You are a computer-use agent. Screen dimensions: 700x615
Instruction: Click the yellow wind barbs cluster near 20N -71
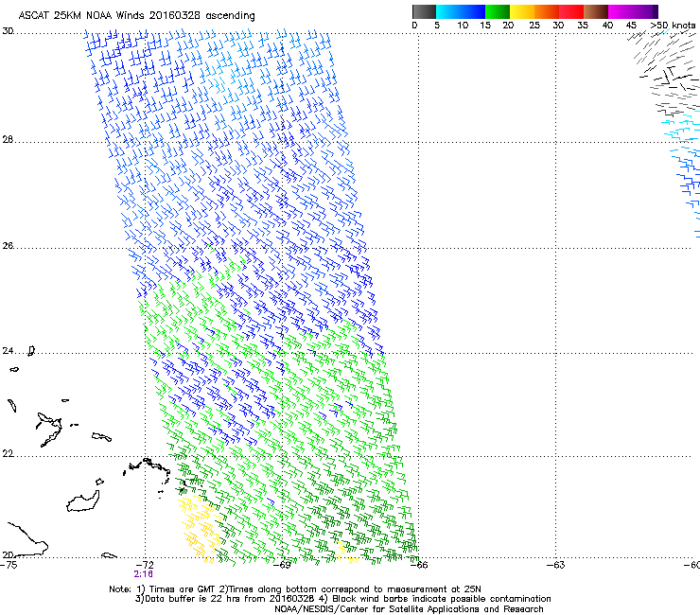coord(200,529)
